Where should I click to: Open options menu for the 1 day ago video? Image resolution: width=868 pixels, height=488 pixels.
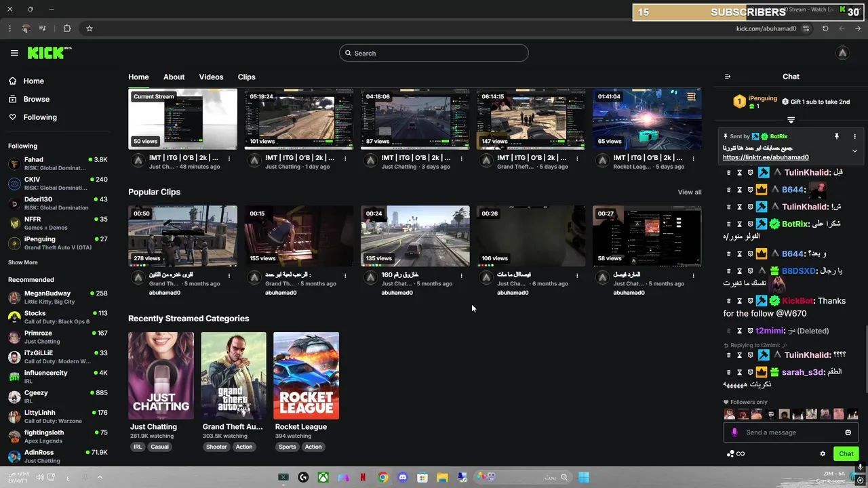tap(345, 159)
